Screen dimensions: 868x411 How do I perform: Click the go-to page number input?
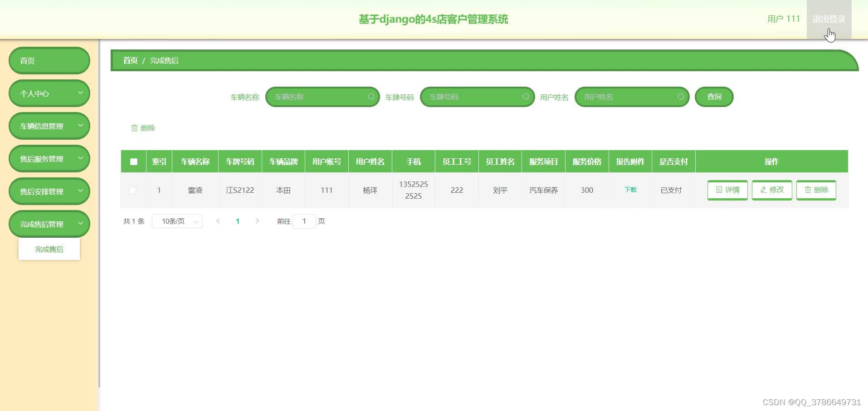[304, 221]
